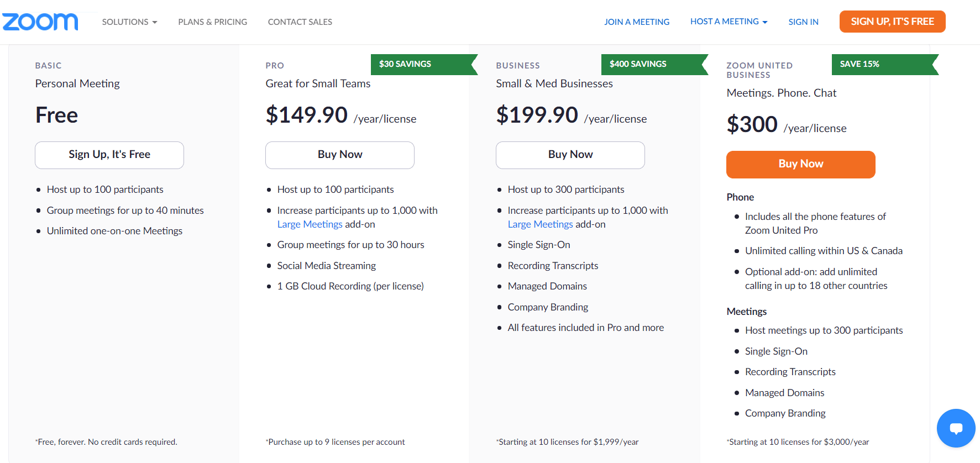Open Plans & Pricing page

(x=212, y=22)
